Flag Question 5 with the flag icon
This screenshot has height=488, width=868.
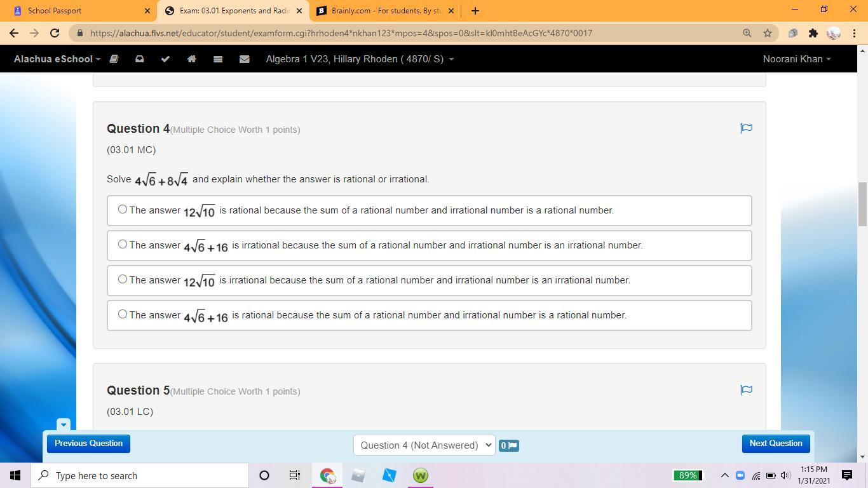pyautogui.click(x=746, y=390)
